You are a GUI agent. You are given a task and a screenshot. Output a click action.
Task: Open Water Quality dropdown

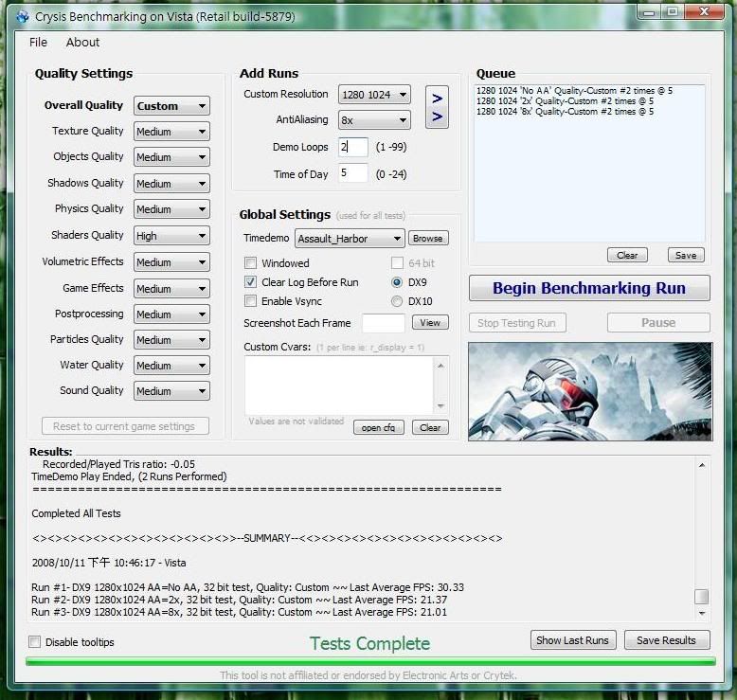[x=171, y=366]
